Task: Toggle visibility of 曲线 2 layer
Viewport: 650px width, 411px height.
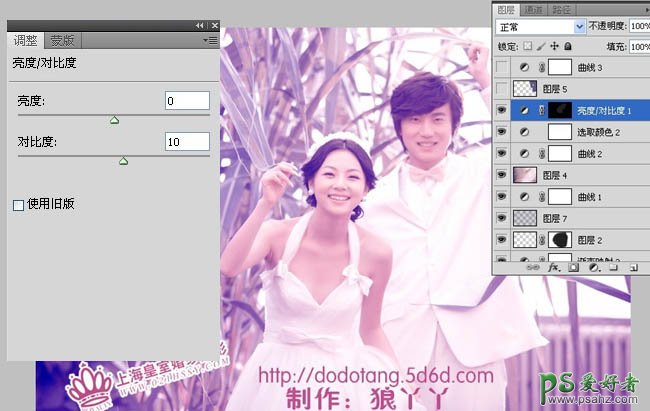Action: point(502,153)
